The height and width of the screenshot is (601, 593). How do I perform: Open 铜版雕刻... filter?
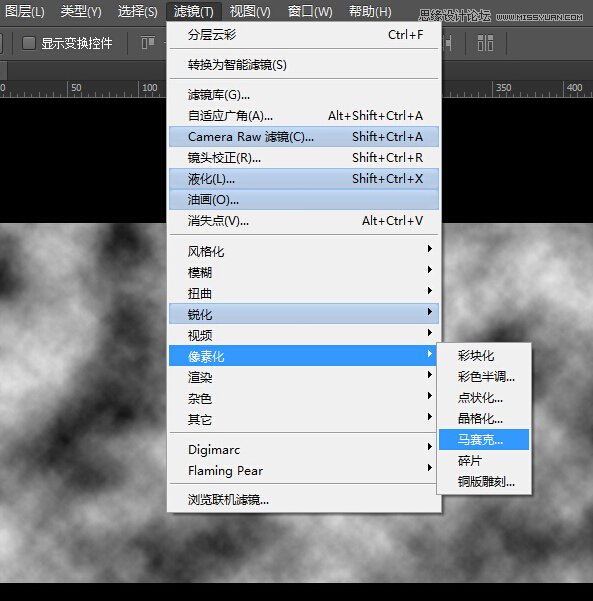pyautogui.click(x=484, y=482)
